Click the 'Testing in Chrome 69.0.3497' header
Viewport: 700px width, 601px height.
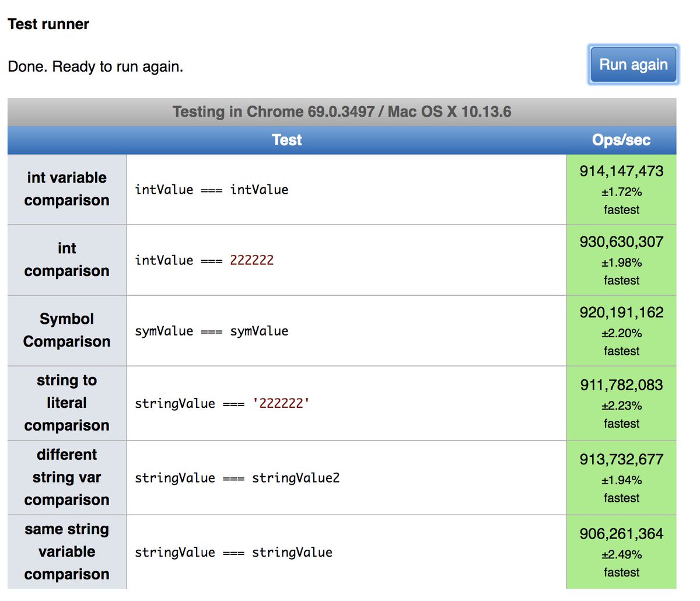click(x=342, y=111)
